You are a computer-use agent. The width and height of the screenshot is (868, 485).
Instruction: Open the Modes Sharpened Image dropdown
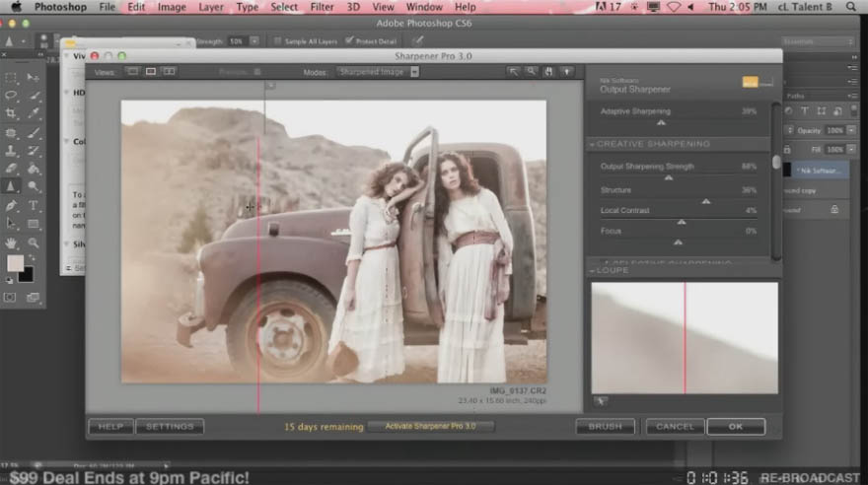click(378, 72)
